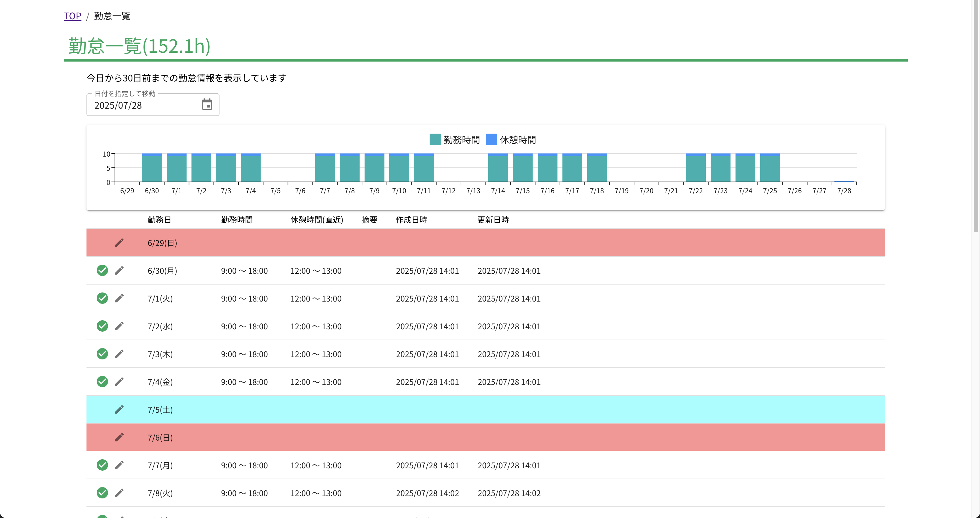980x518 pixels.
Task: Edit the 6/29(日) attendance entry
Action: pos(119,243)
